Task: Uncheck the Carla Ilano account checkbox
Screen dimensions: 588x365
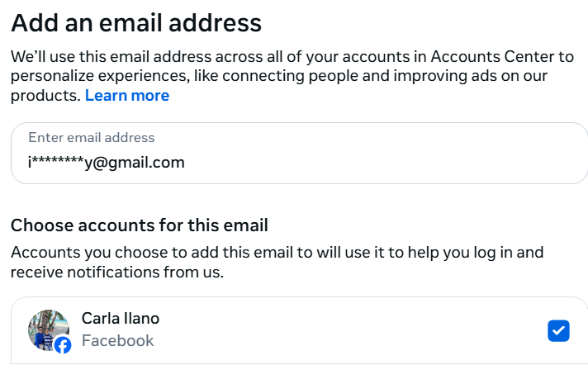Action: [x=558, y=331]
